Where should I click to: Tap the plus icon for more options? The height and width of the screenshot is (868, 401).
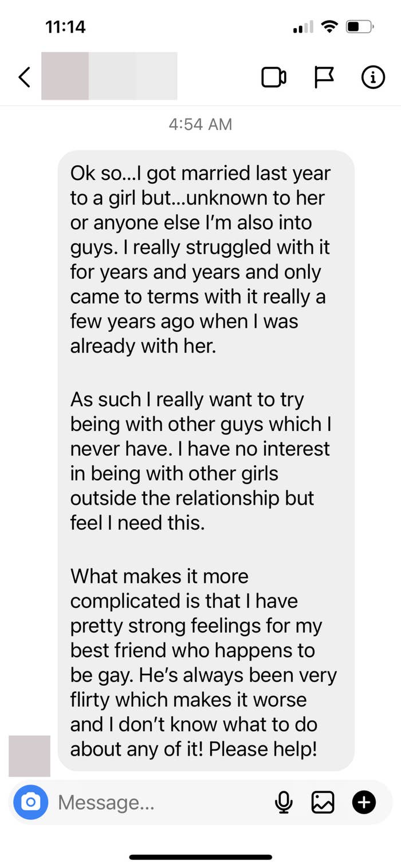364,802
